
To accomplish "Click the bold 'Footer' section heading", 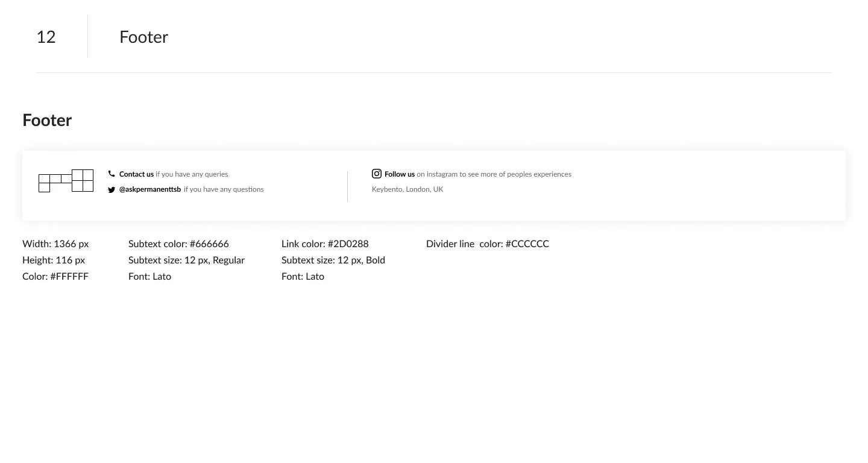I will pos(47,120).
